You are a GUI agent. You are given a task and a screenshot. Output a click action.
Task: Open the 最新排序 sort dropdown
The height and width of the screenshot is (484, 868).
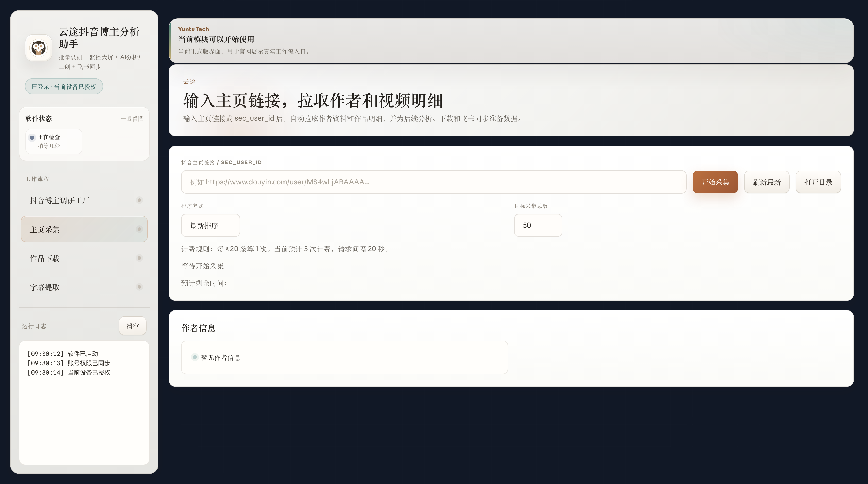point(211,225)
